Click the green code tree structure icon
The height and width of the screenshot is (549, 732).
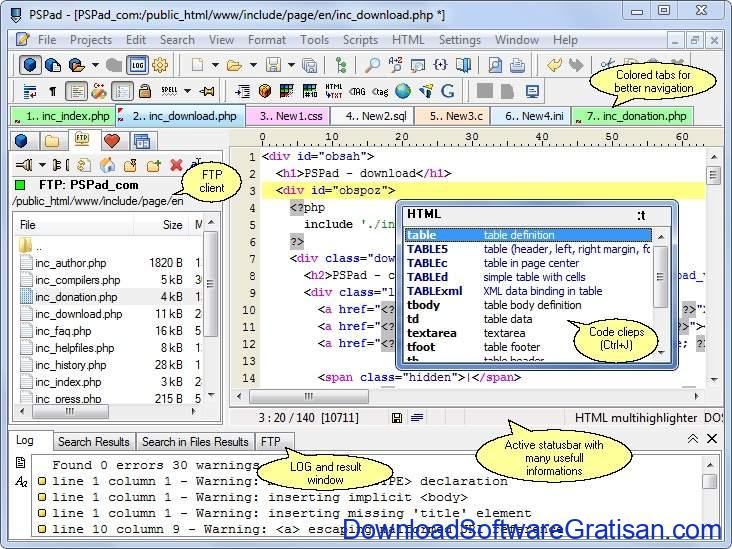(342, 65)
